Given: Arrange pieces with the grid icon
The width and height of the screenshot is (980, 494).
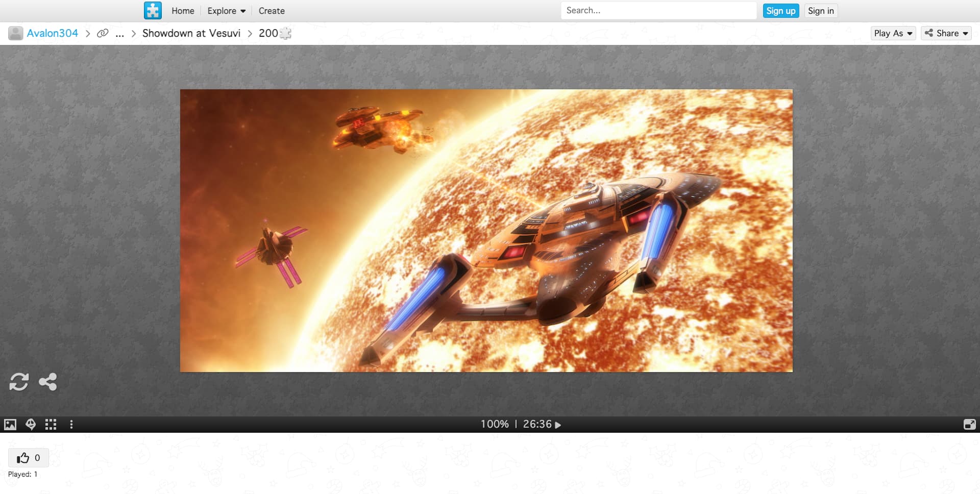Looking at the screenshot, I should (51, 425).
